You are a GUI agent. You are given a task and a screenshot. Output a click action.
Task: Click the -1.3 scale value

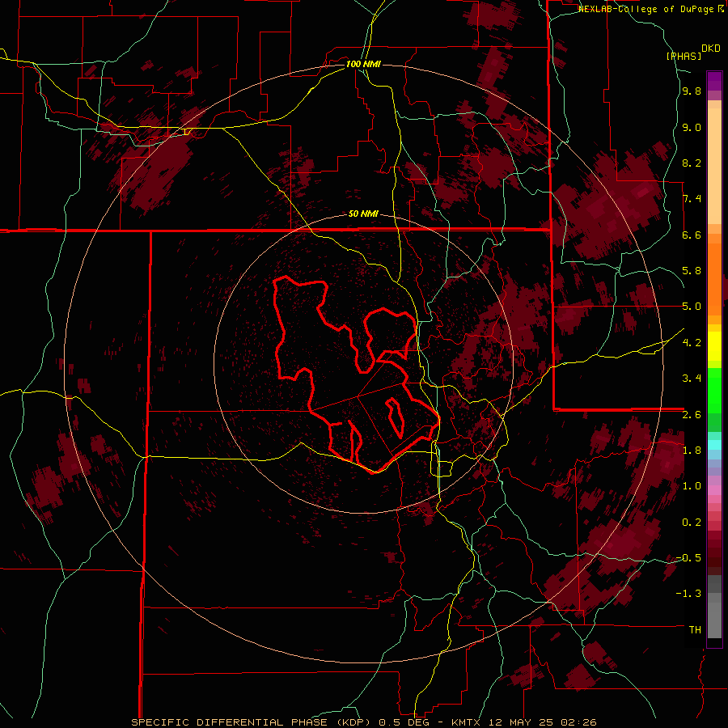coord(688,594)
